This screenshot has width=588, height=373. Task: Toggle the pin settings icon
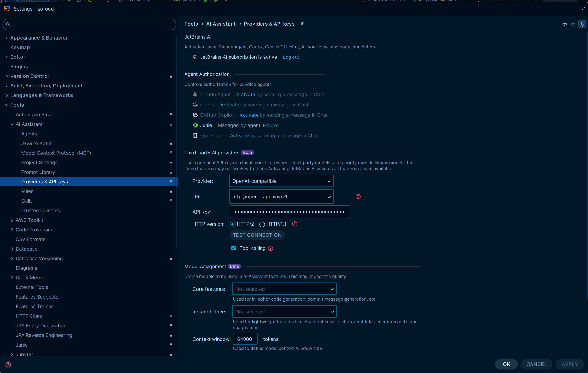(582, 24)
